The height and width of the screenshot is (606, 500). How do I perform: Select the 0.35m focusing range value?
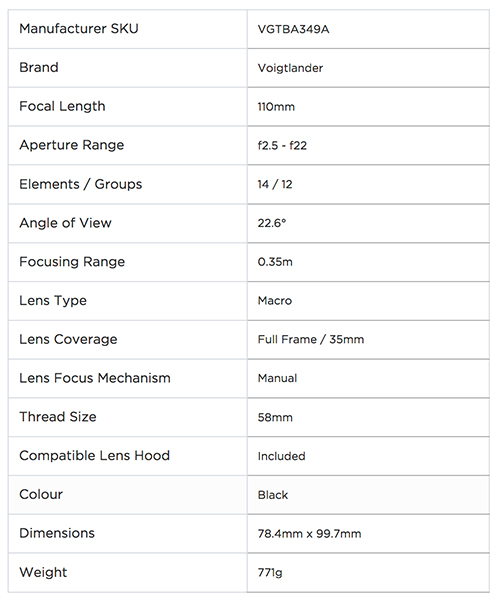pyautogui.click(x=275, y=262)
